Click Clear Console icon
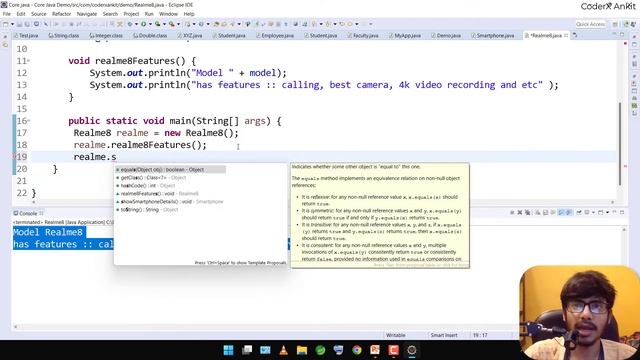The width and height of the screenshot is (640, 360). pyautogui.click(x=538, y=213)
